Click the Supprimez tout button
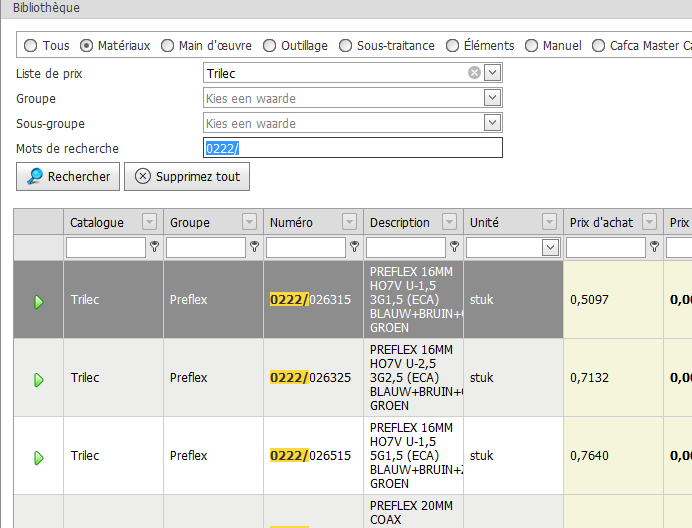 click(187, 177)
